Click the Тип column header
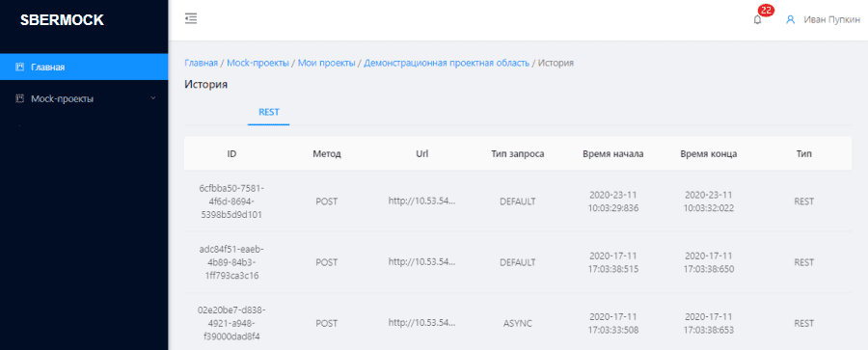Image resolution: width=868 pixels, height=350 pixels. point(803,154)
